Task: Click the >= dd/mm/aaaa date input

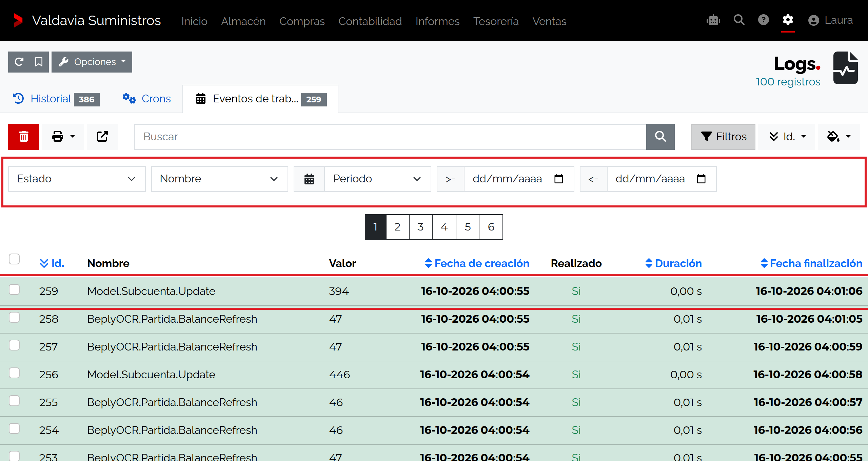Action: (519, 179)
